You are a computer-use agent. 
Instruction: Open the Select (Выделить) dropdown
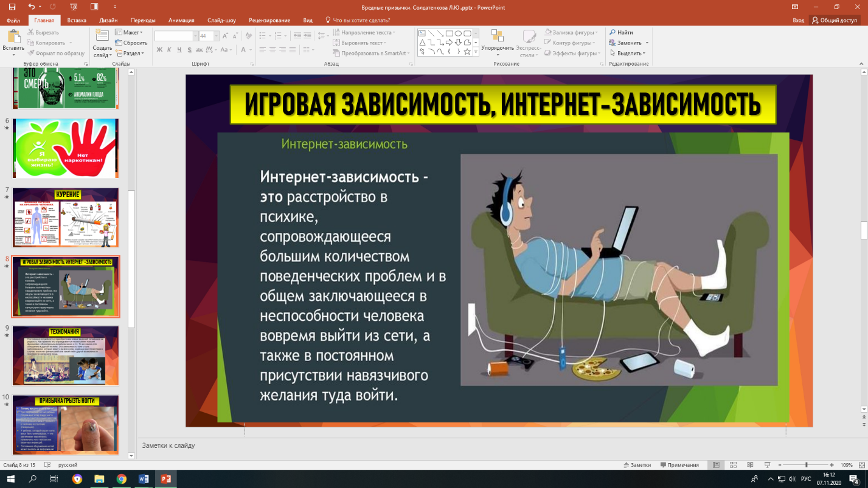pyautogui.click(x=628, y=53)
